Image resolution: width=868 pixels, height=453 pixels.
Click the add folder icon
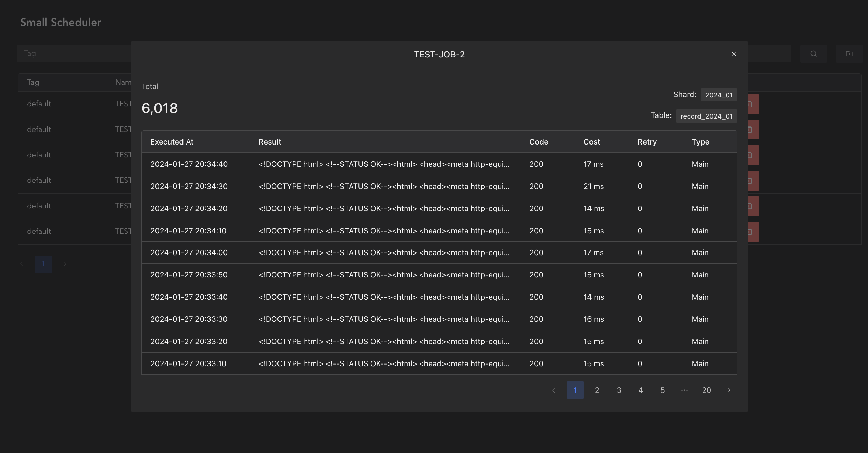click(x=849, y=54)
